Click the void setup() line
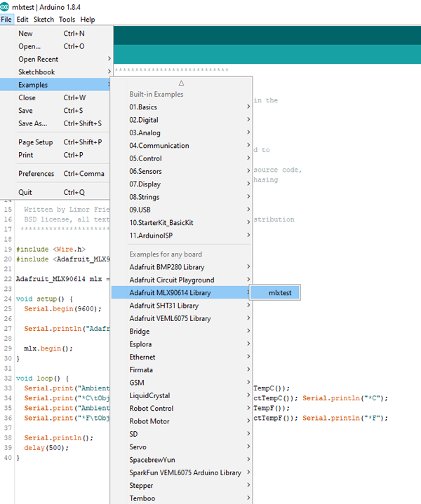Viewport: 421px width, 504px height. pyautogui.click(x=44, y=299)
